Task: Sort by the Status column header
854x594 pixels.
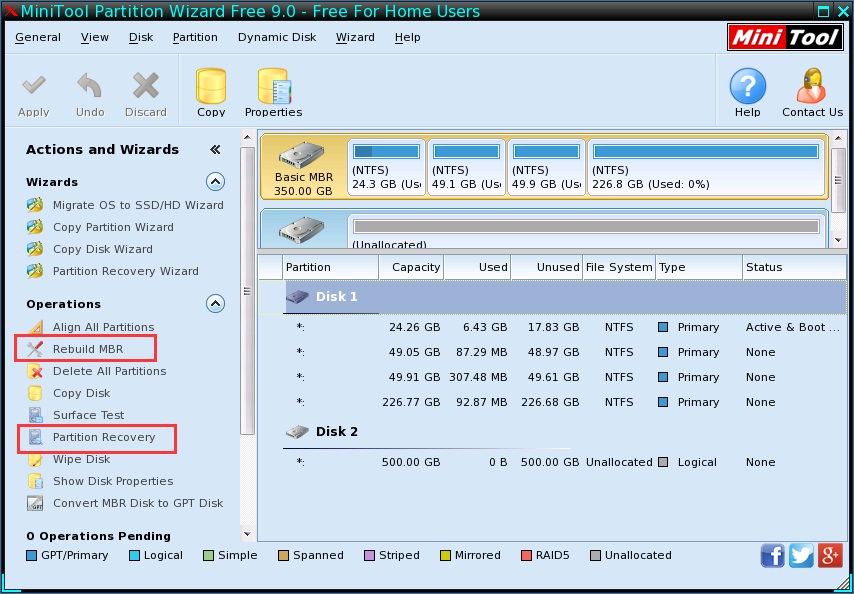Action: coord(794,267)
